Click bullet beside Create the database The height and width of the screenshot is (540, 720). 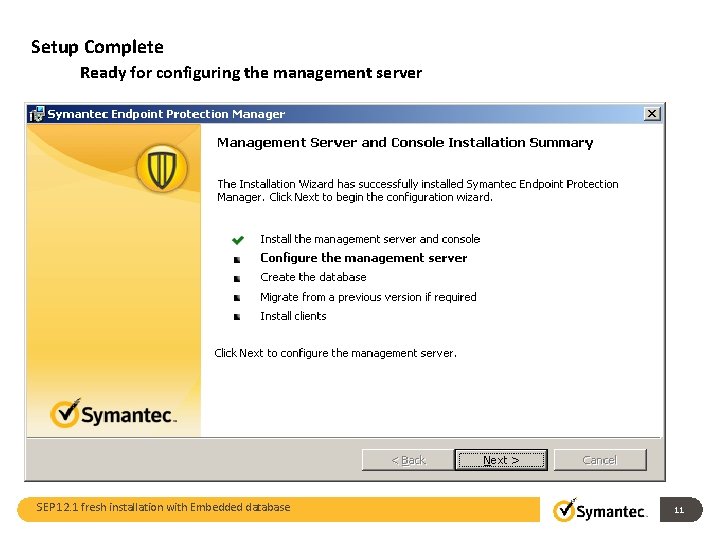237,278
